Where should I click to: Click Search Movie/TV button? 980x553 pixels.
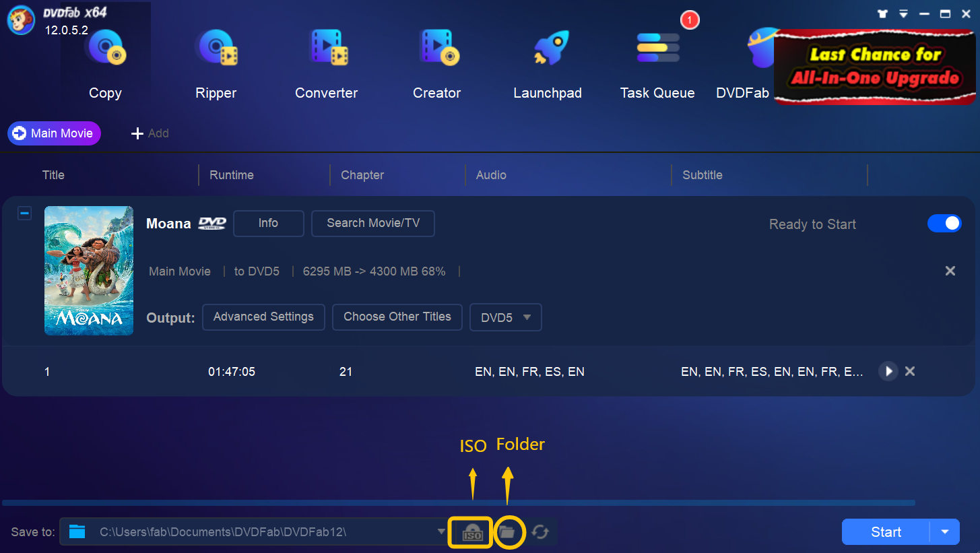coord(373,224)
